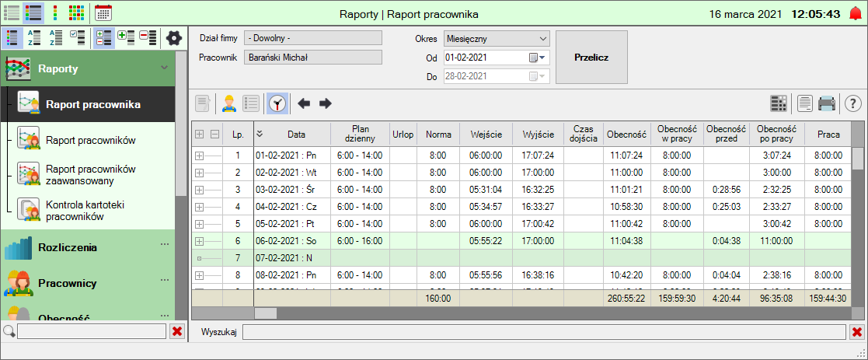Open column grid configuration icon

tap(779, 103)
